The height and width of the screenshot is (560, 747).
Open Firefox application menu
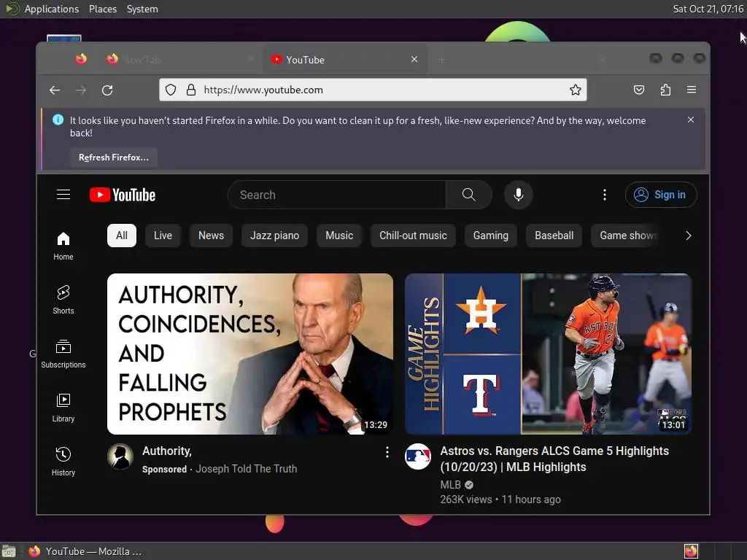tap(692, 90)
